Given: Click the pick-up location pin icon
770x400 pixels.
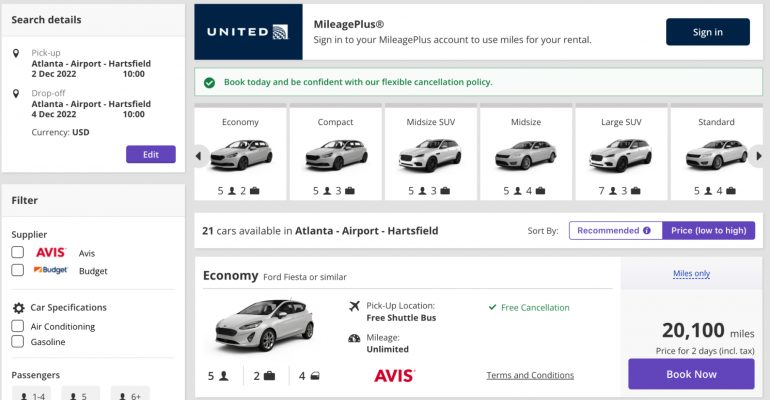Looking at the screenshot, I should (17, 52).
